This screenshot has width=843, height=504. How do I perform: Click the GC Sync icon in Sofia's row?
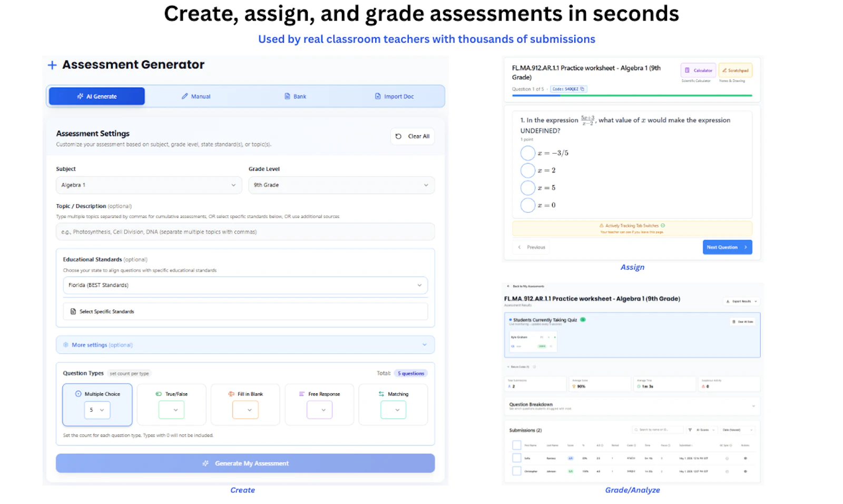click(x=727, y=458)
